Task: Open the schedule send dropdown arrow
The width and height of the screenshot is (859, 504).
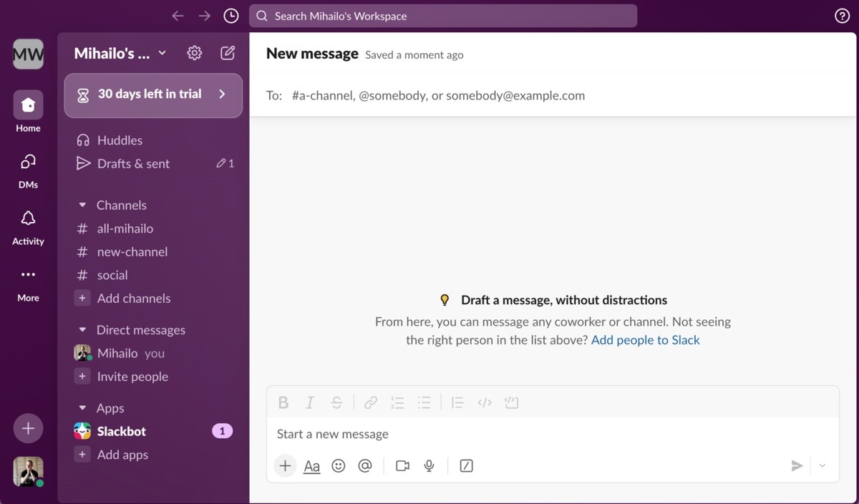Action: point(822,466)
